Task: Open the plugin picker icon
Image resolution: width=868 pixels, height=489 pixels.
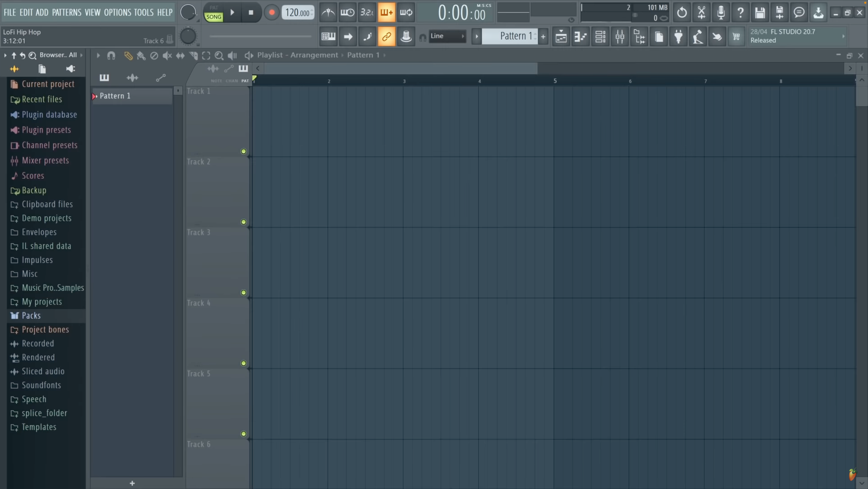Action: [x=678, y=36]
